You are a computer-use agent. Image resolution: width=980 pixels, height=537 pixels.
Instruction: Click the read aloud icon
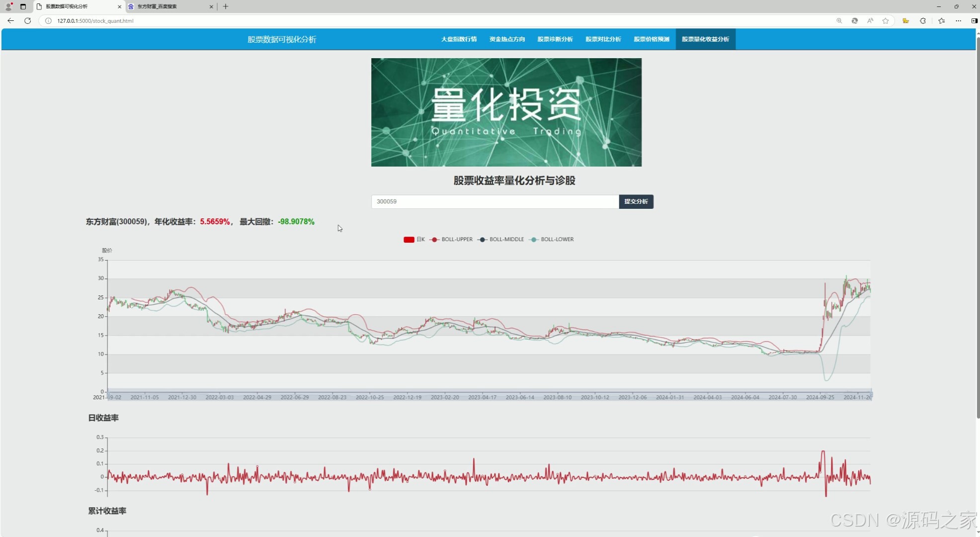coord(870,21)
